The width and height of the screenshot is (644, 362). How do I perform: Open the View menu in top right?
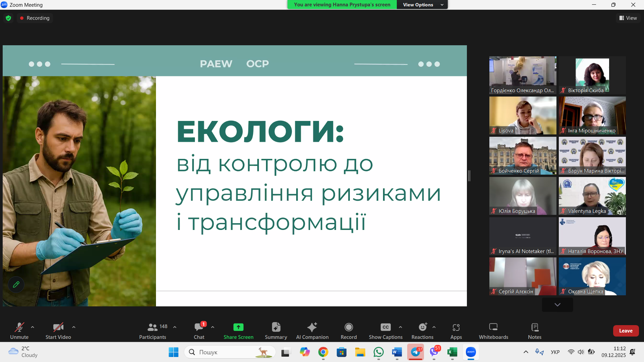628,18
